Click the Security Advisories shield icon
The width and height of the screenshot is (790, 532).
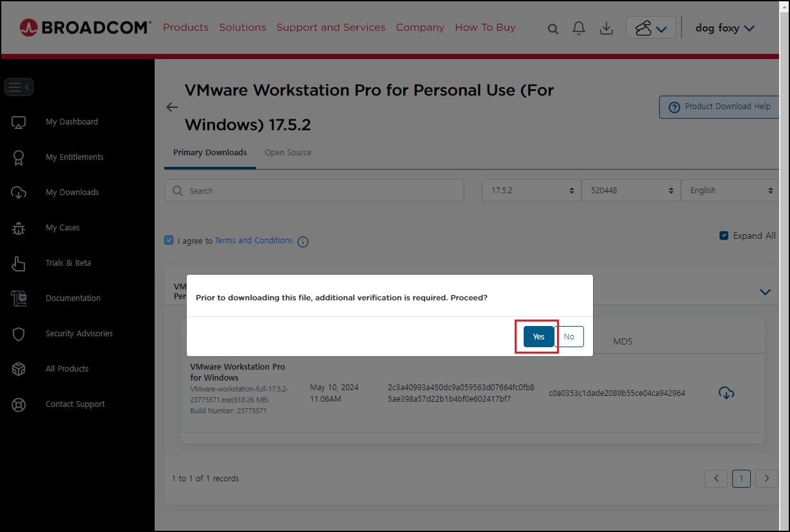(19, 334)
